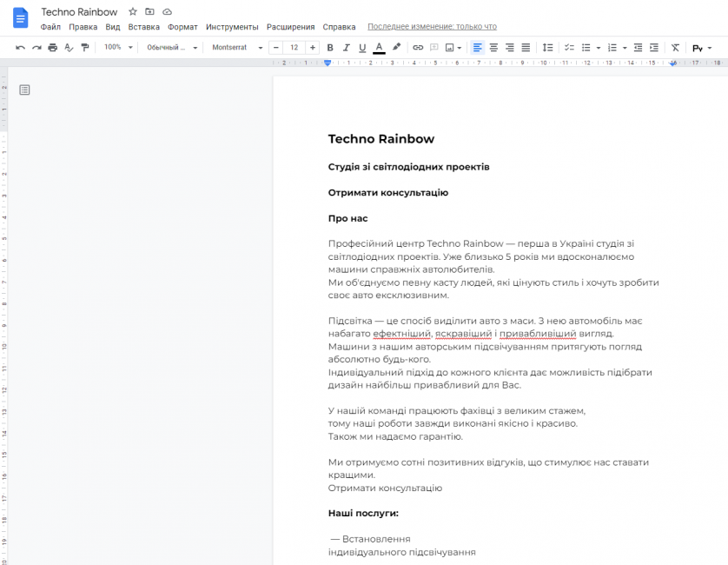Expand the insert image dropdown arrow

point(460,48)
